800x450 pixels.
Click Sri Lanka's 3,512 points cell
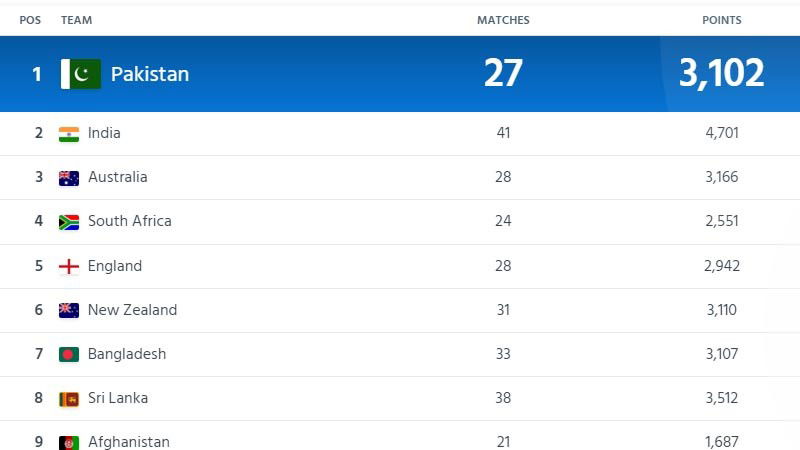coord(721,398)
